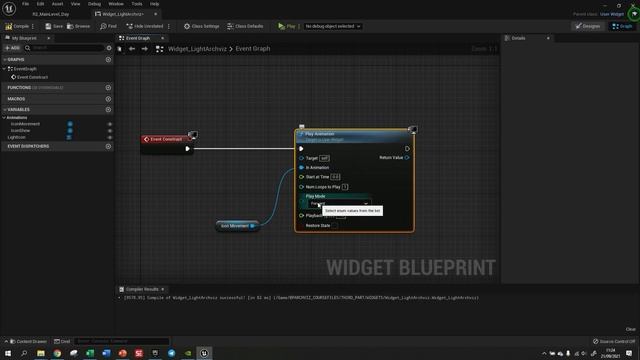Open the Tools menu
Viewport: 640px width, 360px height.
point(137,4)
